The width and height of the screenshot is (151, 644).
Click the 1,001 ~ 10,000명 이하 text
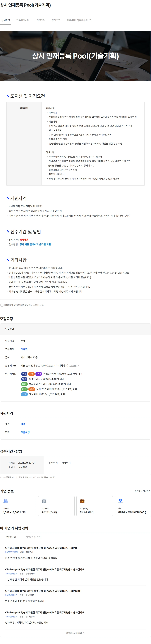[14, 512]
